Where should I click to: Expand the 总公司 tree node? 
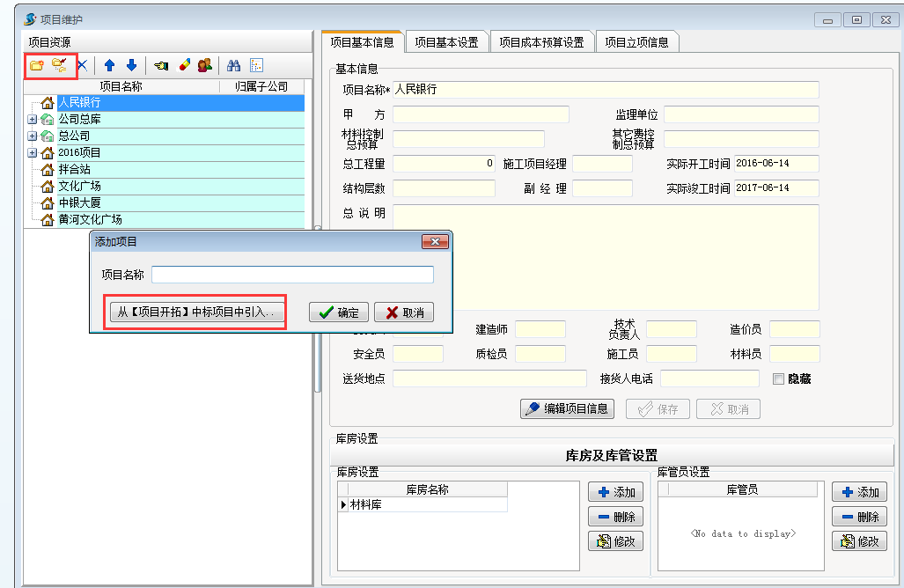pyautogui.click(x=32, y=136)
